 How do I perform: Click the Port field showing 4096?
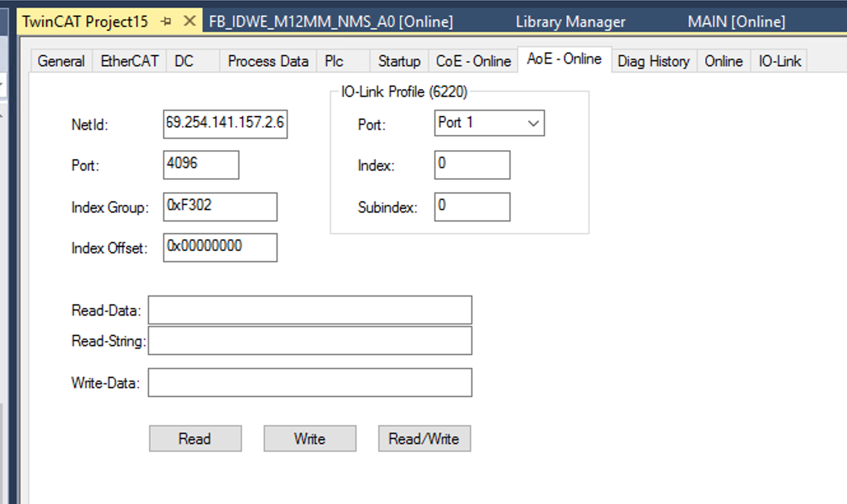(x=201, y=165)
